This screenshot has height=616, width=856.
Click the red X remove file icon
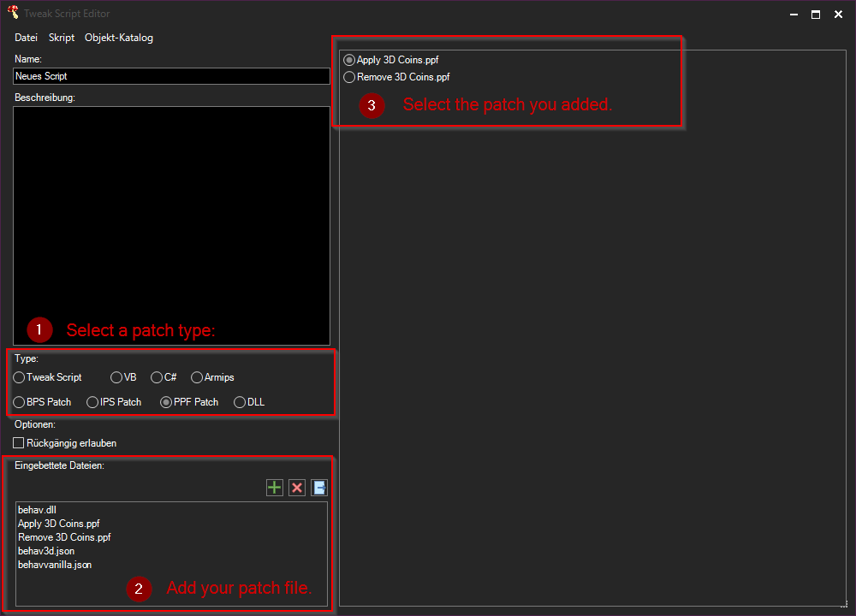coord(297,488)
